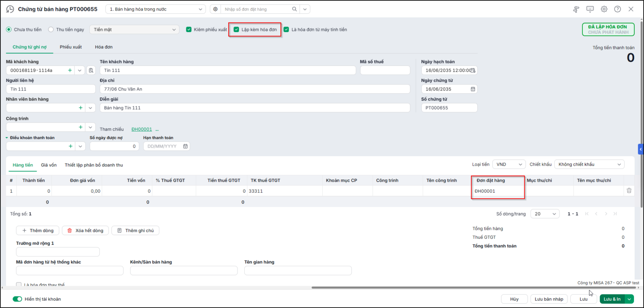This screenshot has height=308, width=644.
Task: Click the vertical scrollbar on the right edge
Action: (641, 114)
